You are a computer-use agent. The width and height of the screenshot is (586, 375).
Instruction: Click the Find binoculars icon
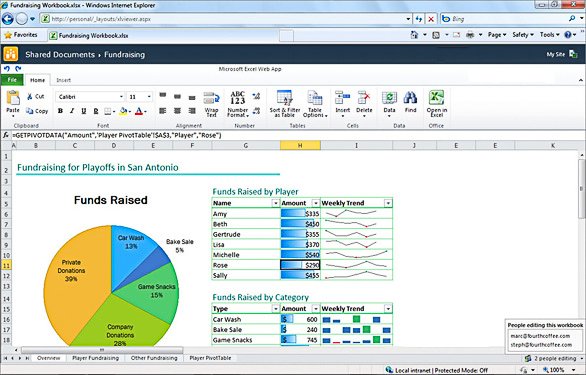(410, 98)
